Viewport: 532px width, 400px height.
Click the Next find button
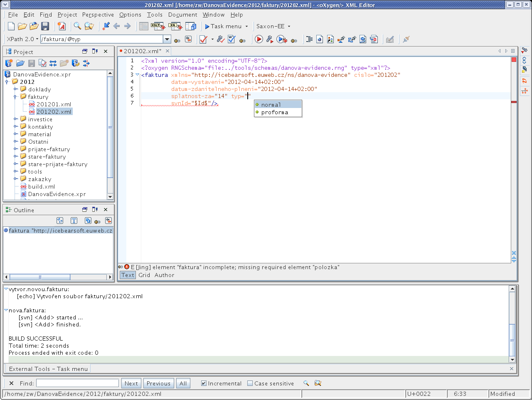(131, 383)
